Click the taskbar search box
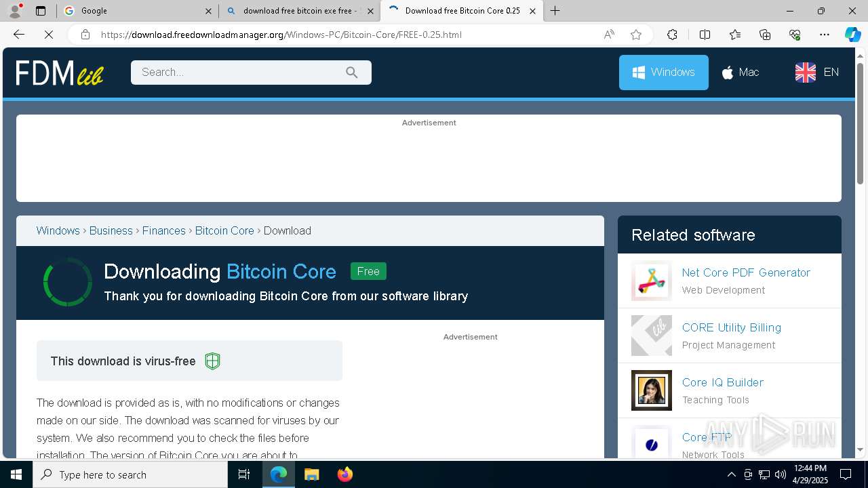Screen dimensions: 868x488 (130, 474)
